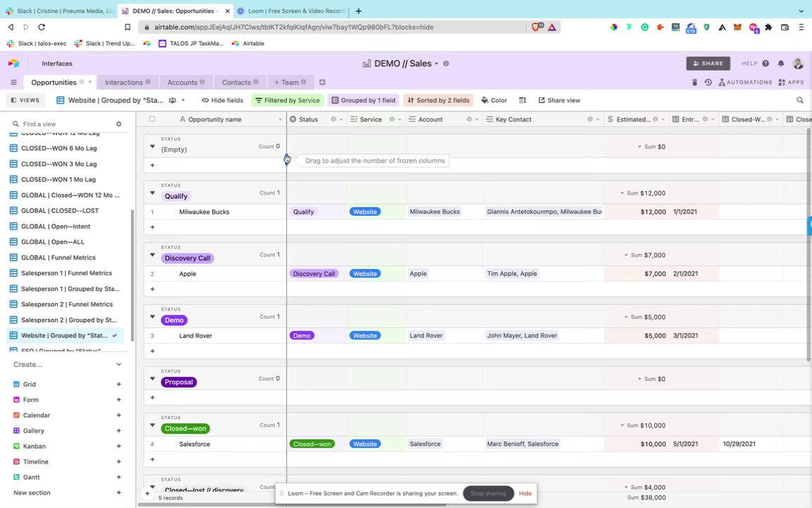Click Hide in the Loom sharing bar
The image size is (812, 508).
(525, 493)
